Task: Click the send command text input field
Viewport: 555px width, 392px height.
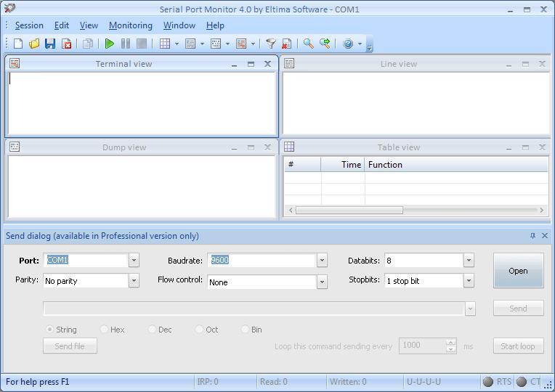Action: 254,309
